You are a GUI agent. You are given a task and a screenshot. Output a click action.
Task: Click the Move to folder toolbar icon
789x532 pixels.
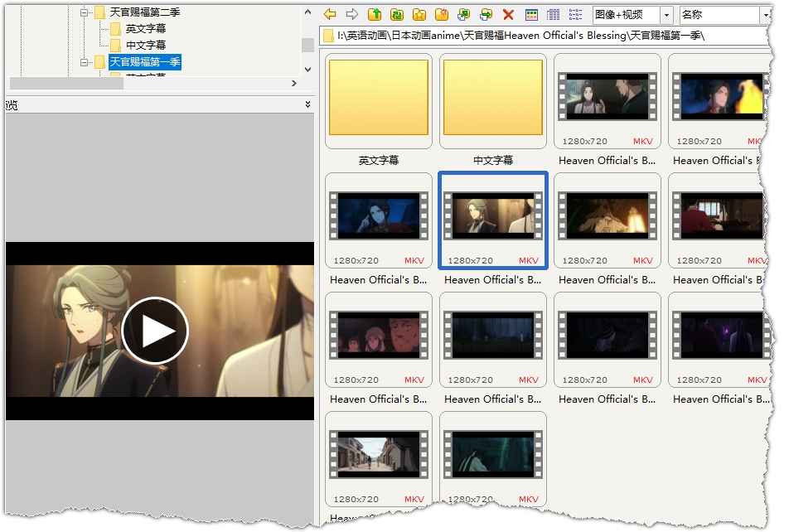(x=486, y=15)
